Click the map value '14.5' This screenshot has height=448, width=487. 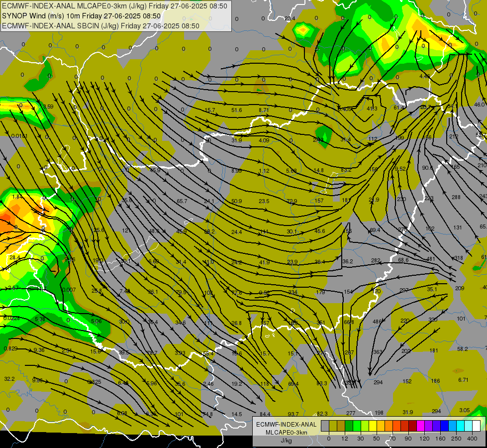(237, 414)
